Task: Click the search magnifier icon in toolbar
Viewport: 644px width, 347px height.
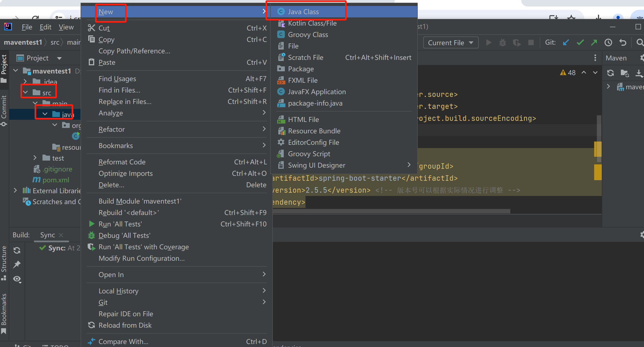Action: (640, 42)
